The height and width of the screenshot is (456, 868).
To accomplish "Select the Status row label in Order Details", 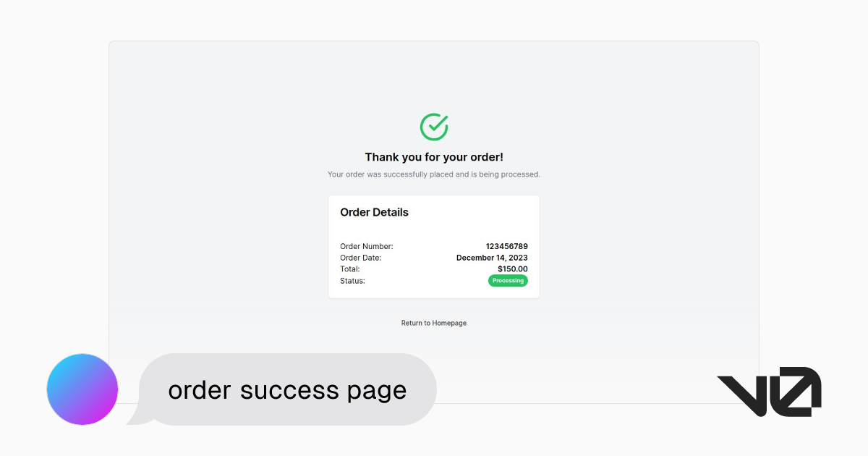I will 352,281.
